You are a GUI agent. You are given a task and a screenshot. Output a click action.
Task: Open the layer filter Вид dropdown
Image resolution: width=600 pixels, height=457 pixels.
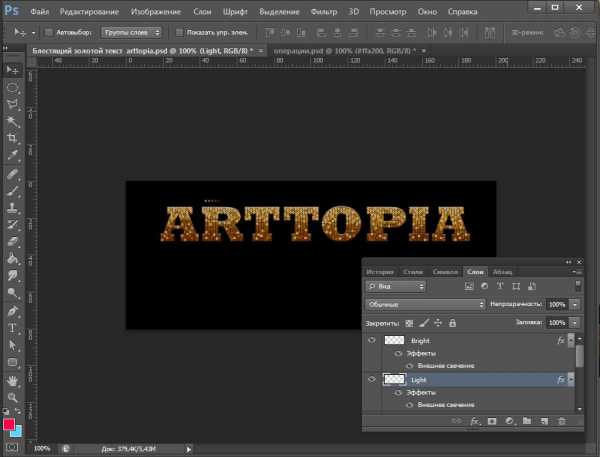point(396,286)
